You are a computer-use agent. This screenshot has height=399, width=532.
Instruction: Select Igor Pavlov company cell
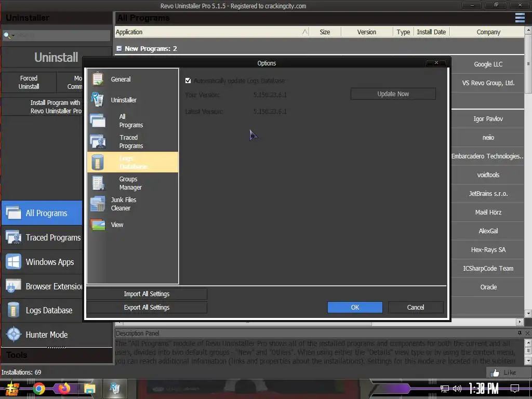pyautogui.click(x=488, y=119)
